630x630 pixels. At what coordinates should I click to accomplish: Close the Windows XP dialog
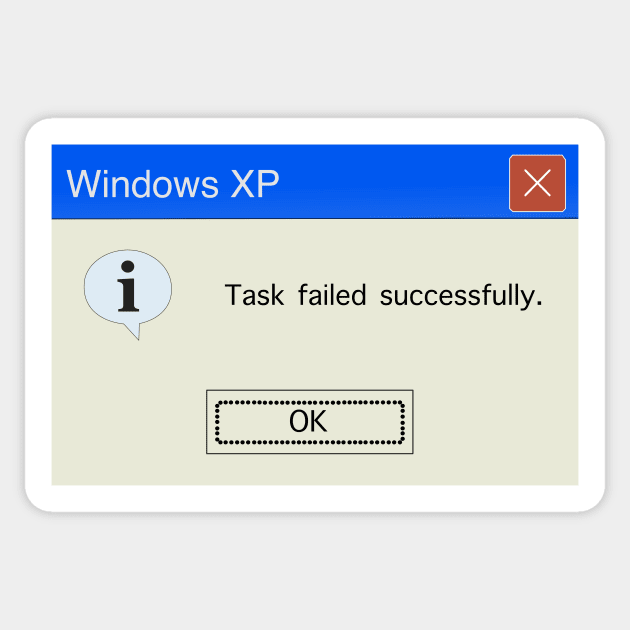(x=537, y=183)
